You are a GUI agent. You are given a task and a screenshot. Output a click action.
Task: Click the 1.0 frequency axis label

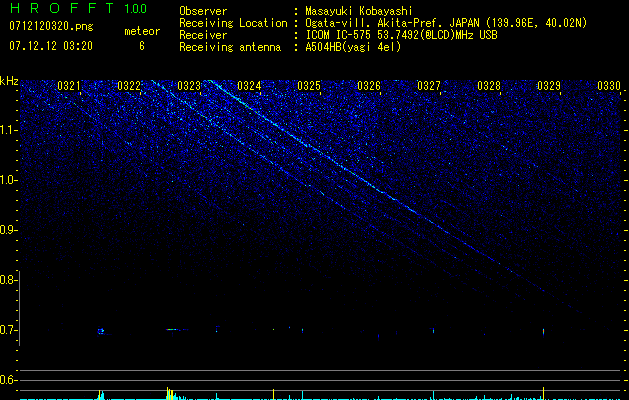point(8,180)
